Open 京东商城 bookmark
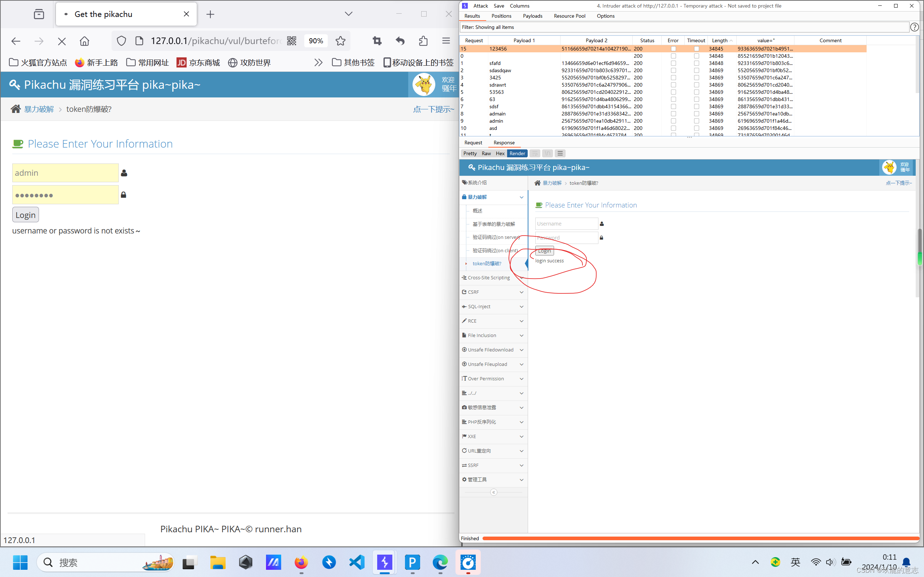The height and width of the screenshot is (577, 924). pyautogui.click(x=199, y=62)
